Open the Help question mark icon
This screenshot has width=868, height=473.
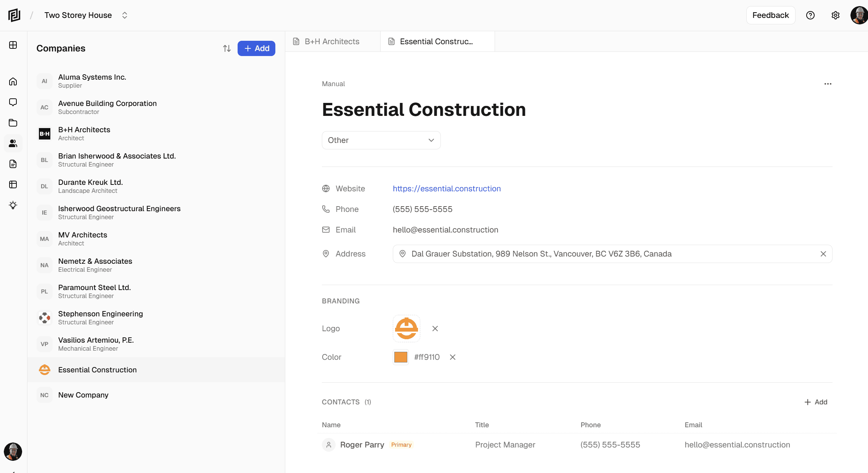click(x=810, y=15)
